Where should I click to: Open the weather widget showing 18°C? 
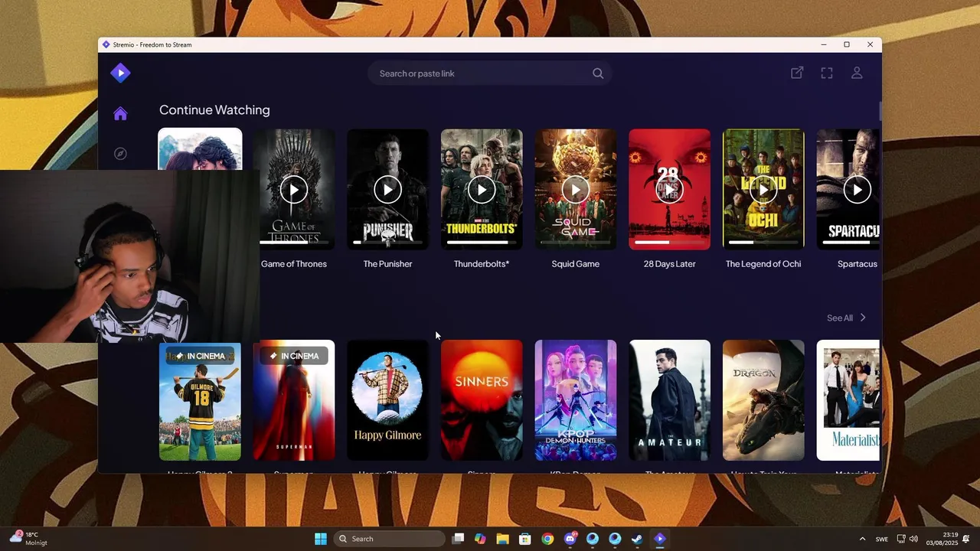coord(28,539)
